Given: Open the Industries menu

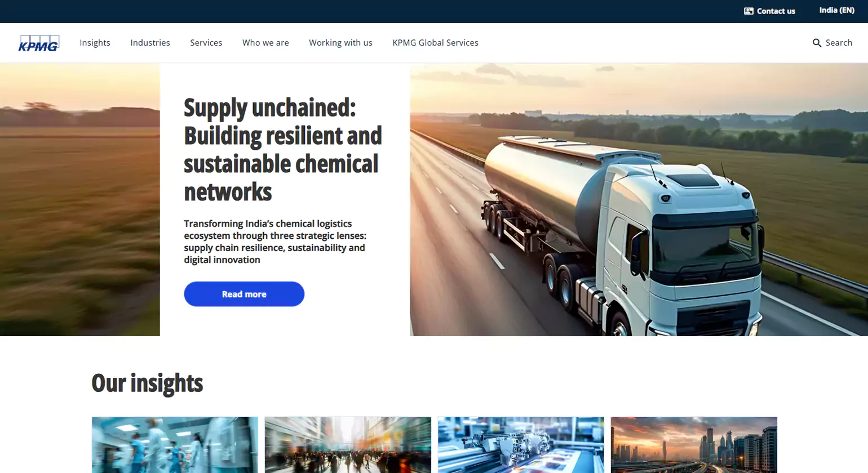Looking at the screenshot, I should tap(150, 43).
